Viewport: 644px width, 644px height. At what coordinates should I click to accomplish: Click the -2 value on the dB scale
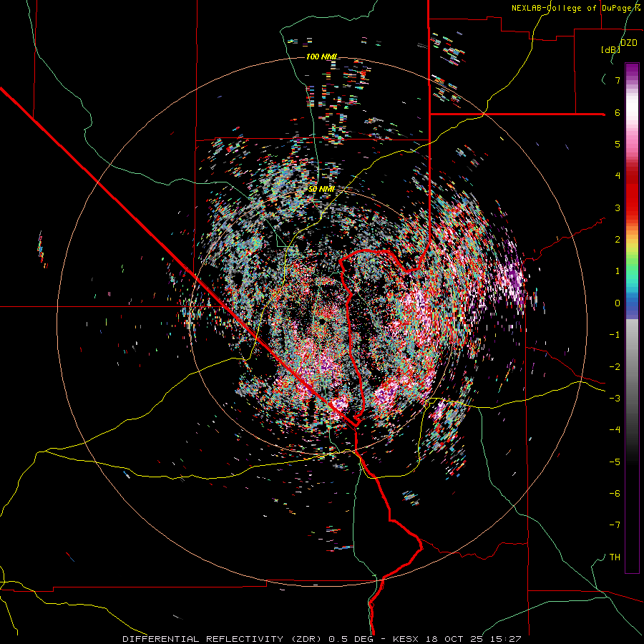click(615, 367)
